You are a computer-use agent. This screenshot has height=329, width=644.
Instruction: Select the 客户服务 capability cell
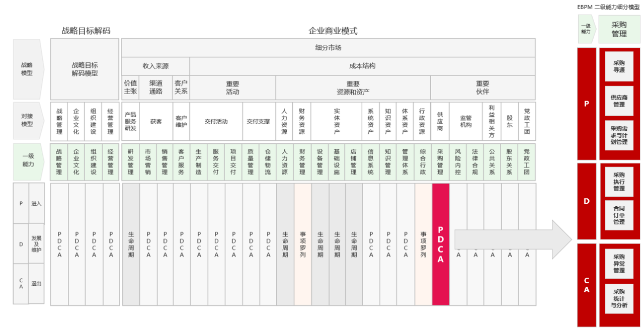[181, 162]
